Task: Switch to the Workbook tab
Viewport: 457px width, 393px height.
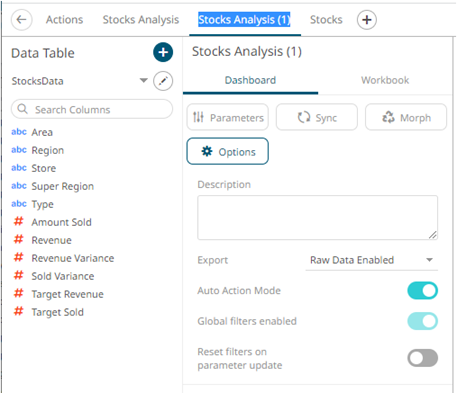Action: [385, 80]
